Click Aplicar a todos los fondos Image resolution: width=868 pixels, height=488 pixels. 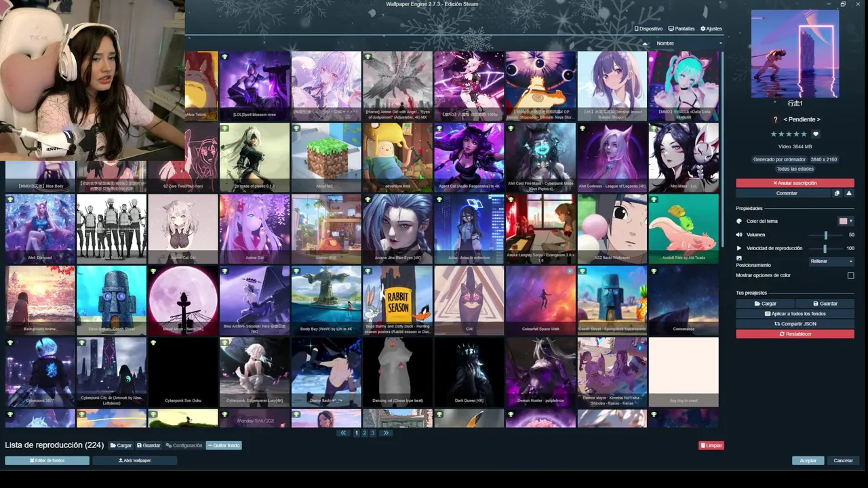click(795, 314)
